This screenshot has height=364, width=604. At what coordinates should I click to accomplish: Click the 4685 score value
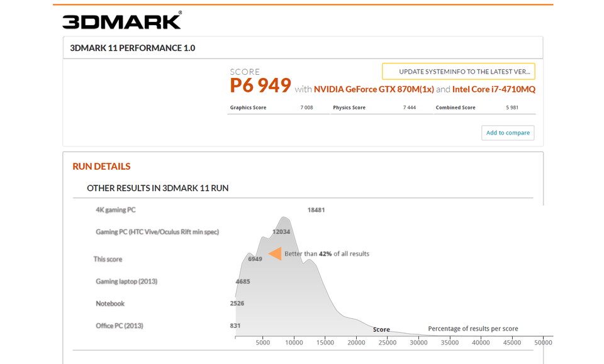(x=243, y=282)
